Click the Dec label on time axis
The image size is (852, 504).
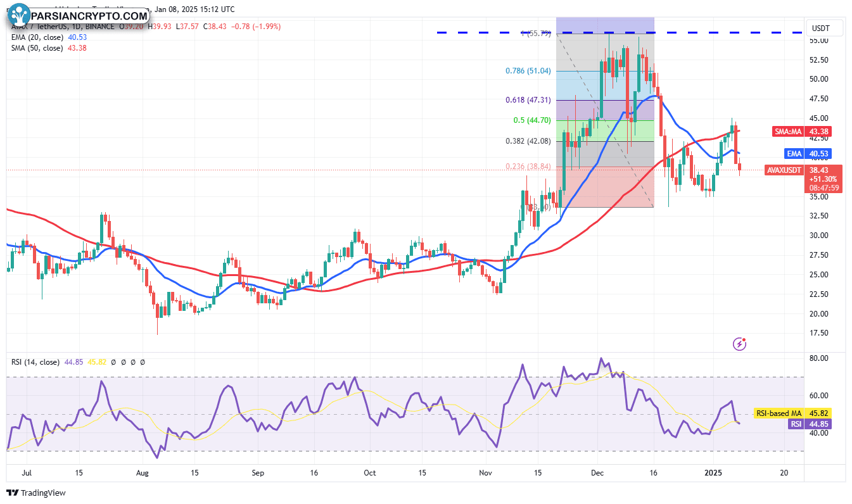point(597,473)
